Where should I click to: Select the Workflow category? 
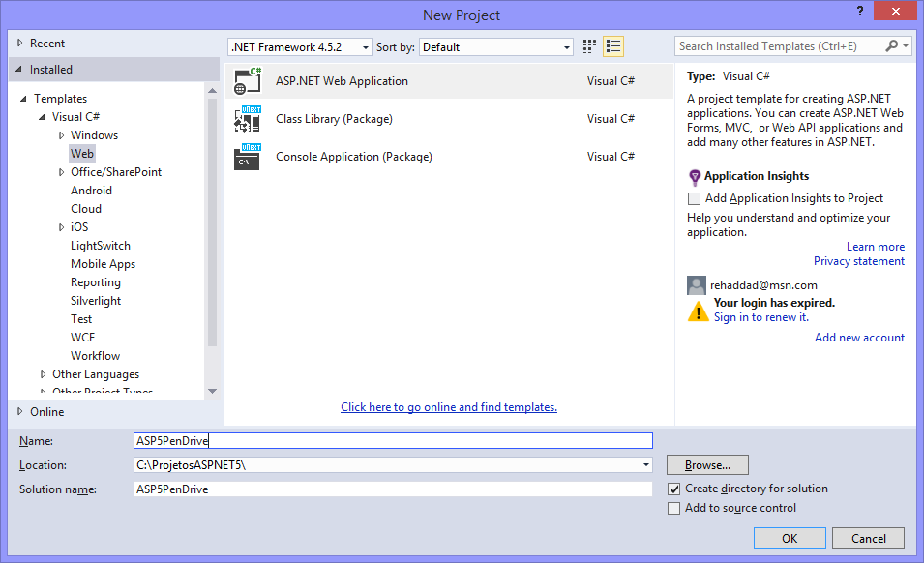95,356
